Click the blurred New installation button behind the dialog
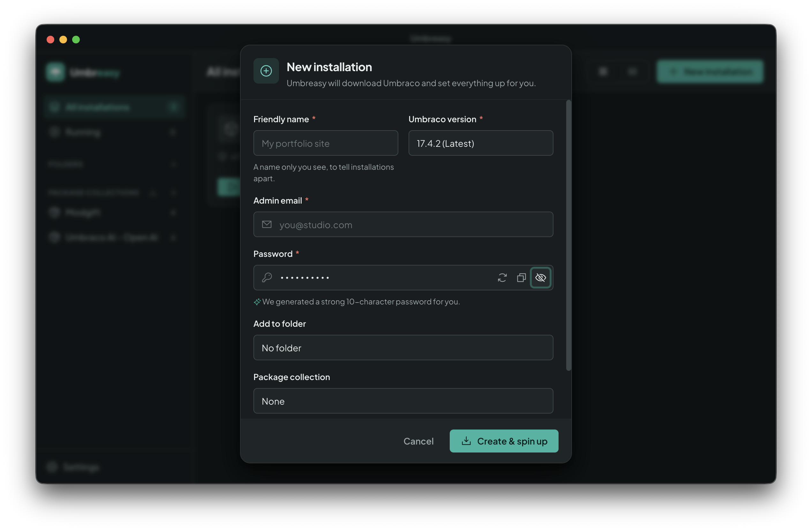Image resolution: width=812 pixels, height=531 pixels. pos(710,71)
